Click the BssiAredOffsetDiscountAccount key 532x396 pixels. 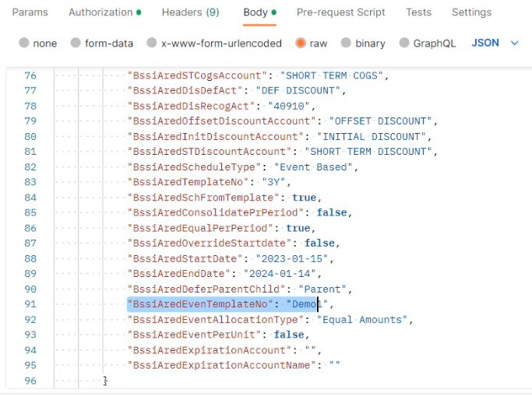pos(221,121)
